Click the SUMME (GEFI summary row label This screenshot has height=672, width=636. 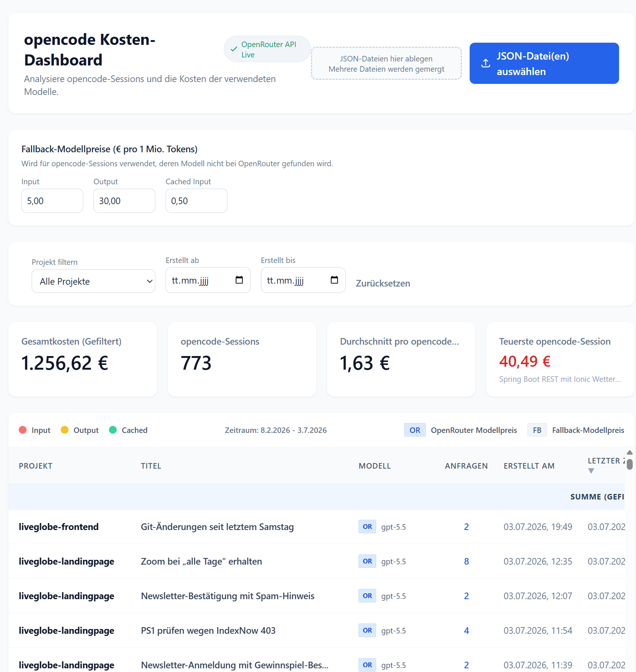pos(597,497)
